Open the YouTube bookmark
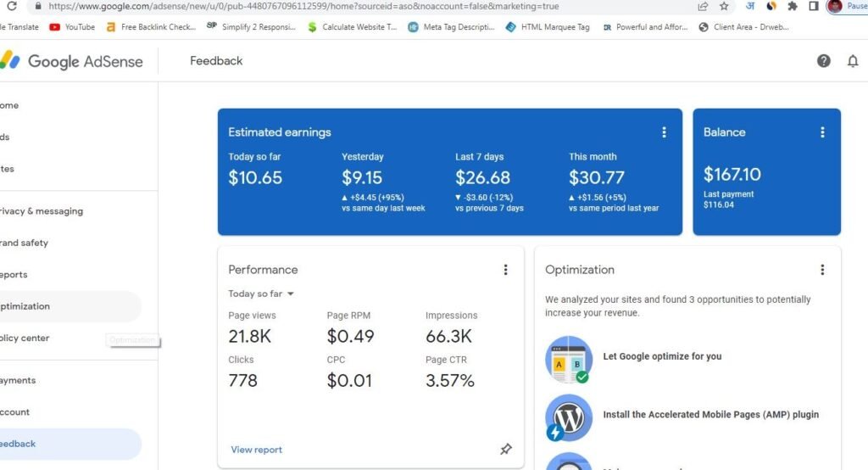This screenshot has height=470, width=868. [72, 26]
